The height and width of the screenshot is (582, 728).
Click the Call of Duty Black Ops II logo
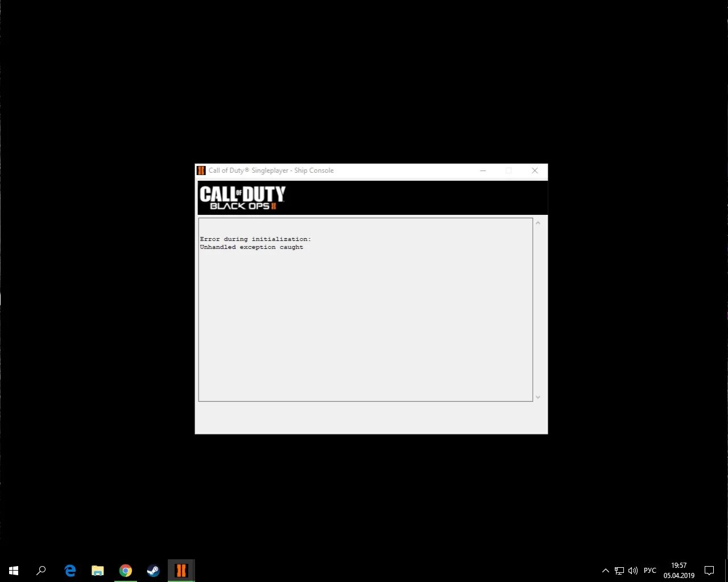242,198
